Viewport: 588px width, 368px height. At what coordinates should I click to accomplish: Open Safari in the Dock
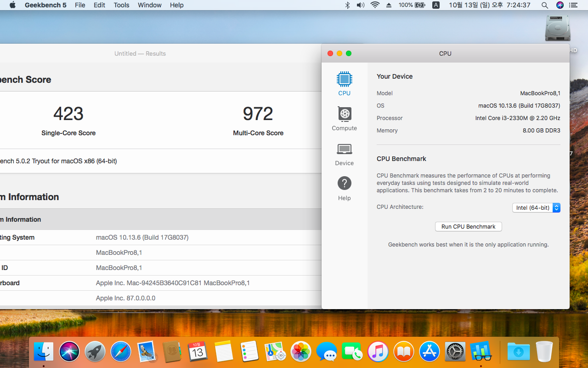(x=121, y=352)
